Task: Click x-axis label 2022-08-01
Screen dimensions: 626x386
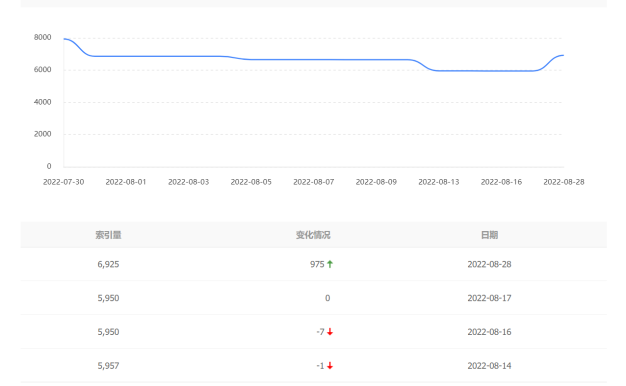Action: [x=126, y=182]
